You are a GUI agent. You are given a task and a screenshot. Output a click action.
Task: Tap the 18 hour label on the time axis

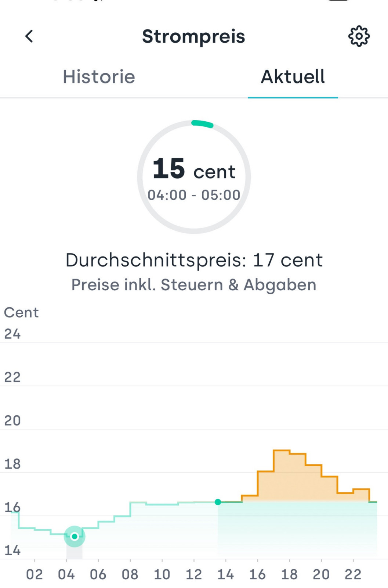289,574
